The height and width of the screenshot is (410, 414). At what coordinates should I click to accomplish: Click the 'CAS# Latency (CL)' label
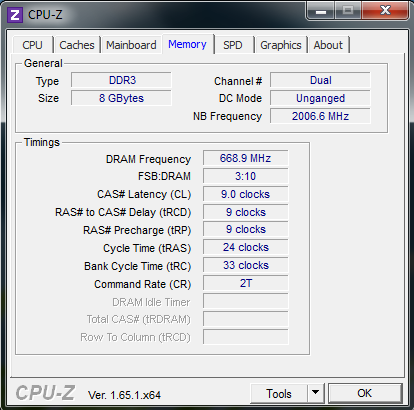click(x=144, y=194)
